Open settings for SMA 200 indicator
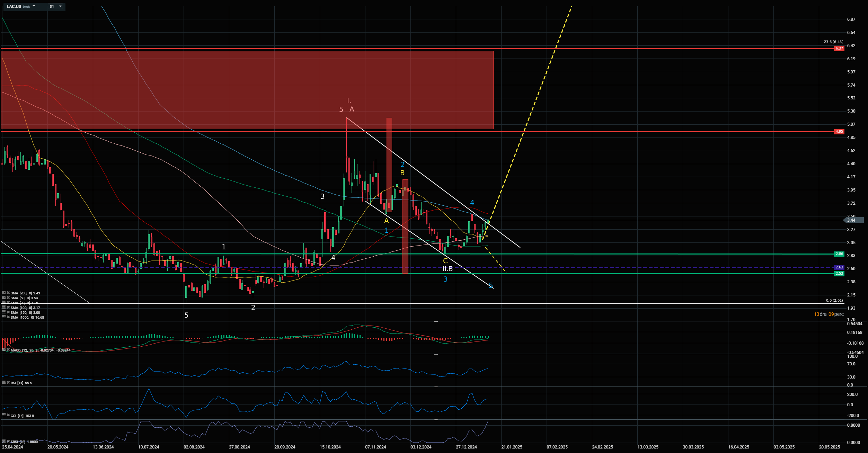868x453 pixels. tap(3, 293)
